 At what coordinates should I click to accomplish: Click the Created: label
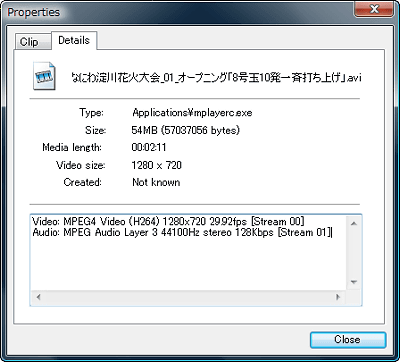[82, 182]
